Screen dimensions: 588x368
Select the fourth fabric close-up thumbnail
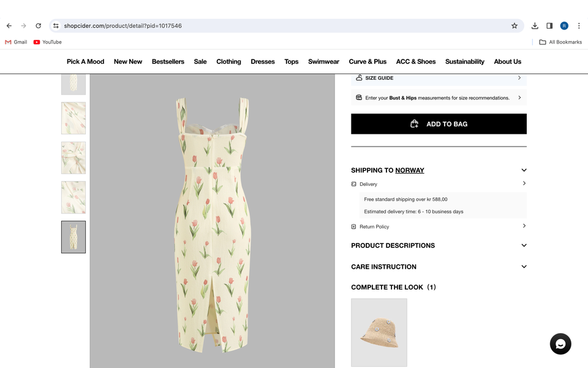click(73, 197)
